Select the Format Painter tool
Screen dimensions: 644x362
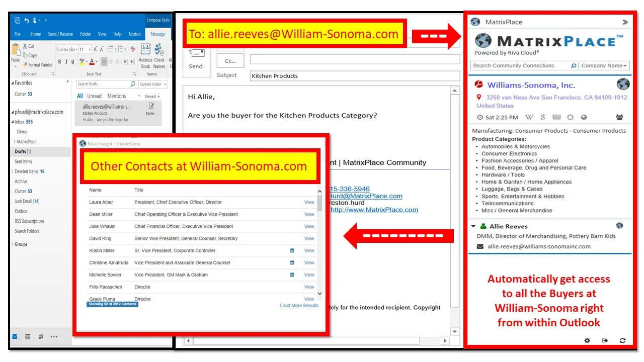pos(38,65)
